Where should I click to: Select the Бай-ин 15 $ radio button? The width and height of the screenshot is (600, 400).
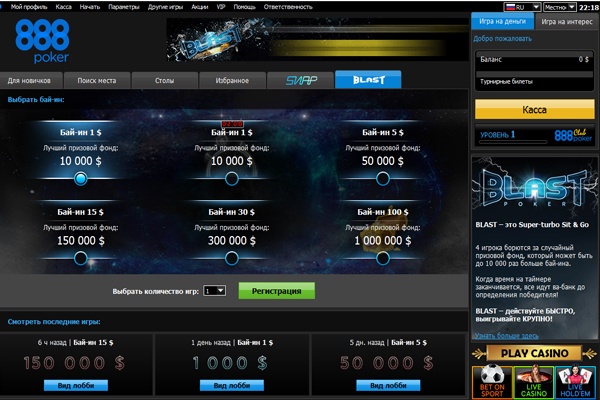pyautogui.click(x=80, y=258)
